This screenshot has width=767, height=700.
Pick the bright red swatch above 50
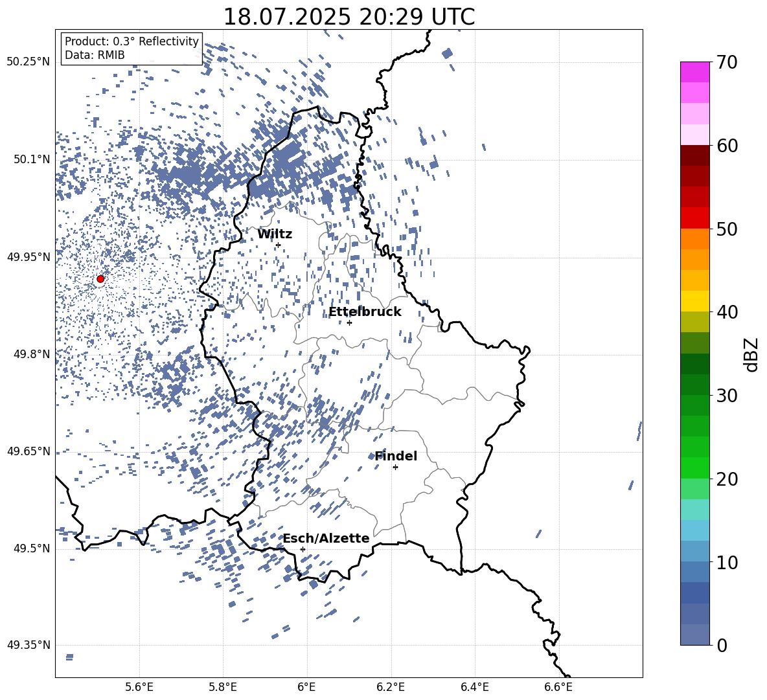tap(694, 218)
